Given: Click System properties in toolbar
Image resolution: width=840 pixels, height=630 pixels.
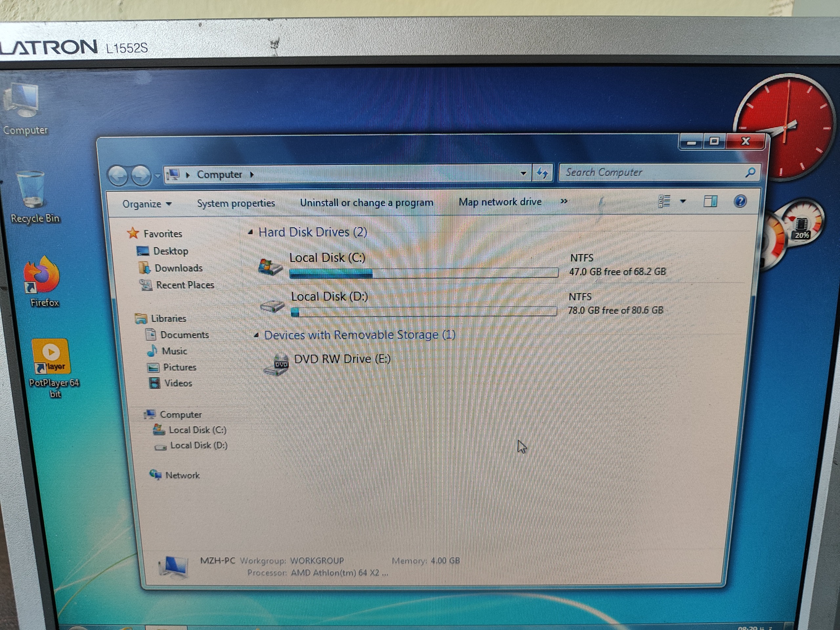Looking at the screenshot, I should click(x=236, y=203).
